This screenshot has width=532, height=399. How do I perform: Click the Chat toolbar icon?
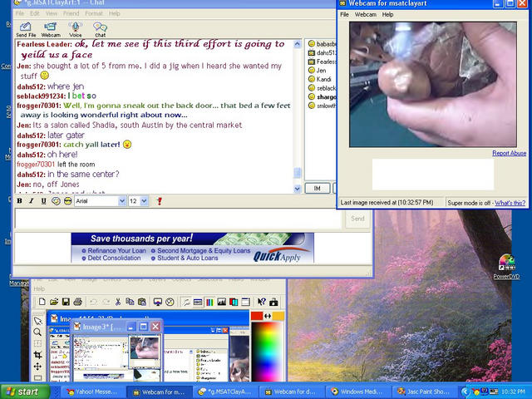click(100, 29)
